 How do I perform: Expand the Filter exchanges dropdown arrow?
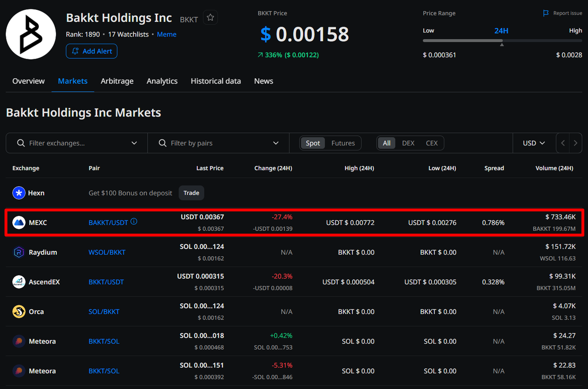tap(134, 143)
